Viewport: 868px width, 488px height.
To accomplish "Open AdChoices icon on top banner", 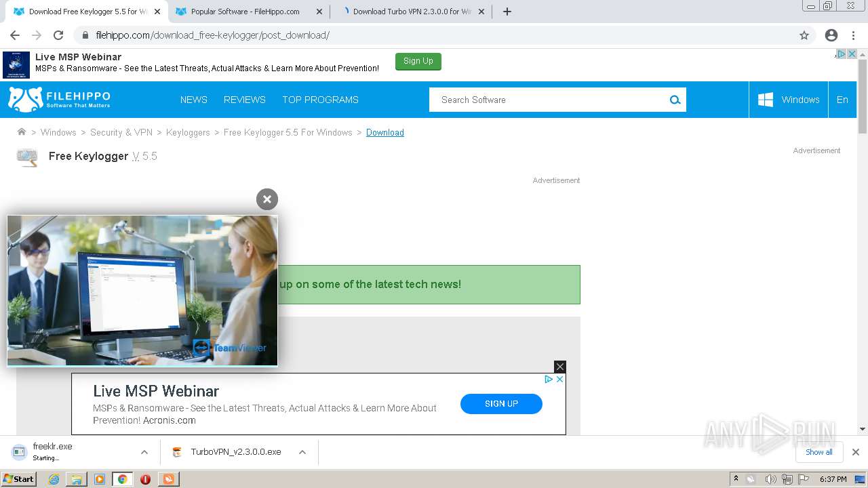I will coord(841,54).
